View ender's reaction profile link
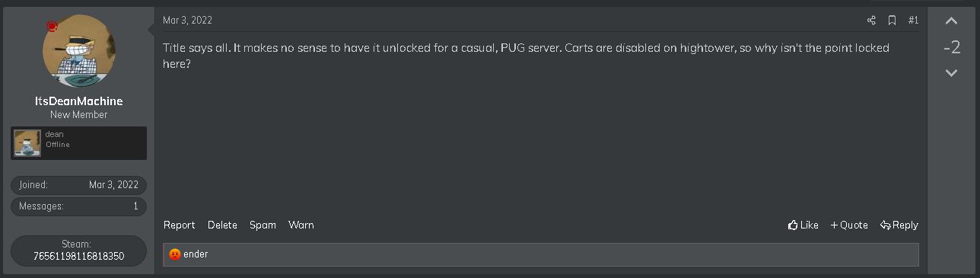Screen dimensions: 980x278 pyautogui.click(x=196, y=254)
